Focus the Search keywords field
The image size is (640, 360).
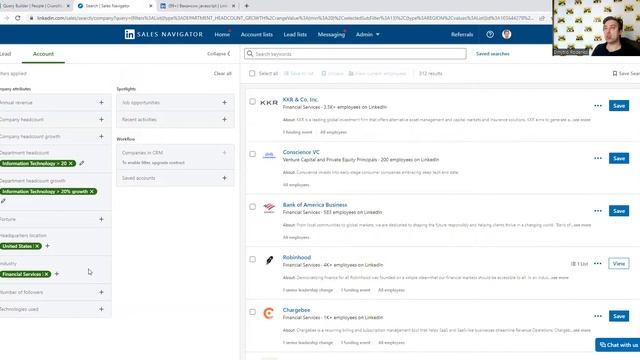(x=355, y=54)
